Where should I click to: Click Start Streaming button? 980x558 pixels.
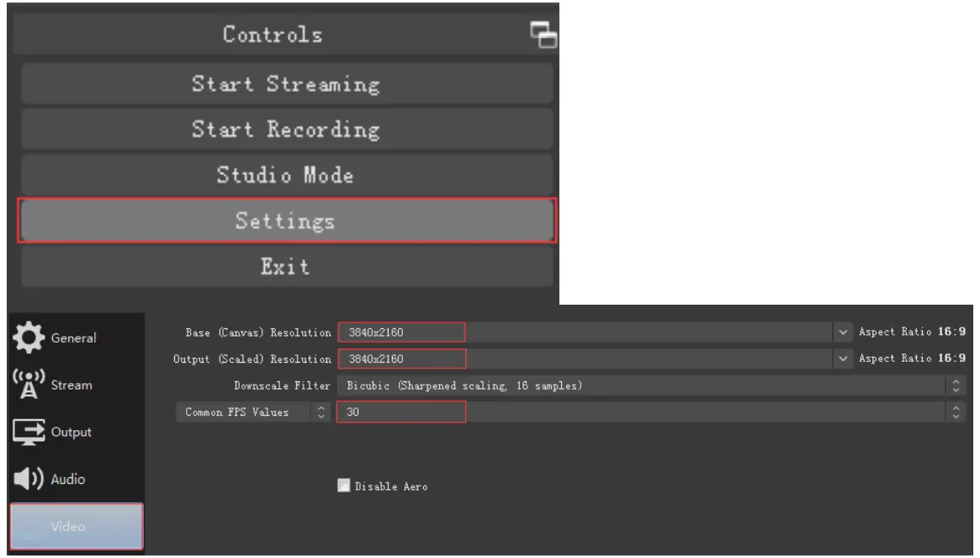coord(287,84)
